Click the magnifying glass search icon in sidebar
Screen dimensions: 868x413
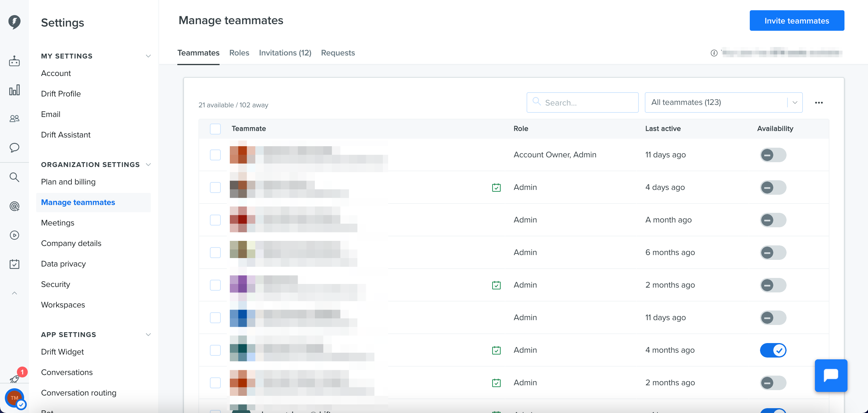pos(14,177)
